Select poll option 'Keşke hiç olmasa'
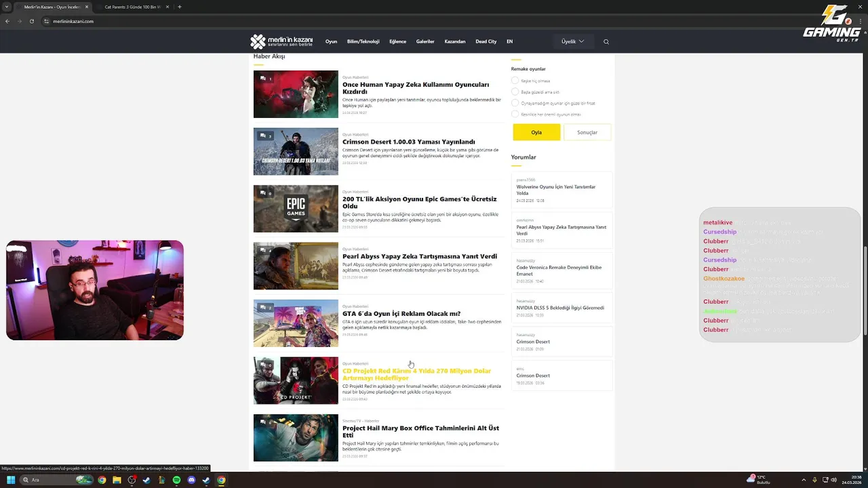868x488 pixels. pos(515,81)
